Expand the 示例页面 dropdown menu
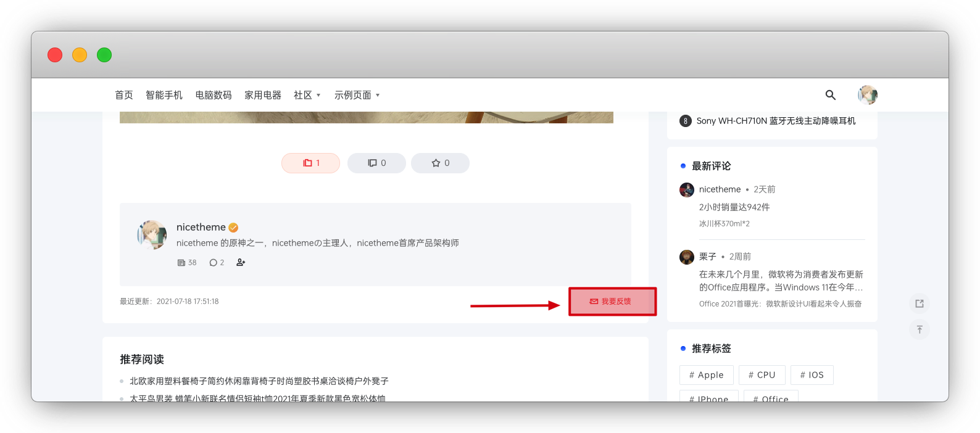The width and height of the screenshot is (980, 433). 357,95
